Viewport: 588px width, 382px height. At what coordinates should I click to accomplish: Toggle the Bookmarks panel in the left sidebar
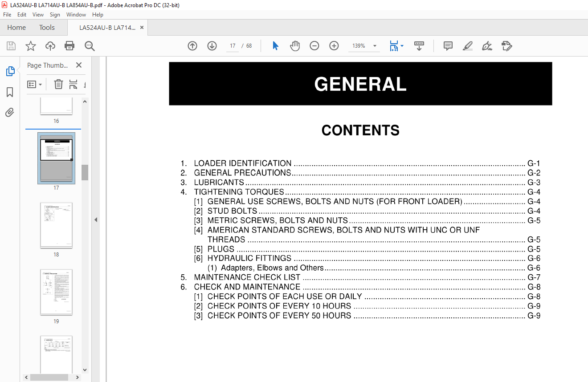[x=10, y=92]
